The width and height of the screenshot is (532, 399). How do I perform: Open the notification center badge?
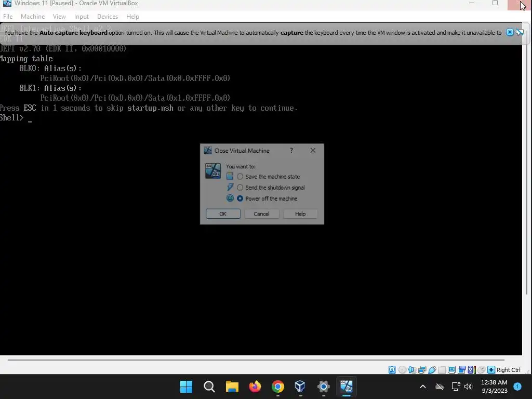tap(517, 386)
